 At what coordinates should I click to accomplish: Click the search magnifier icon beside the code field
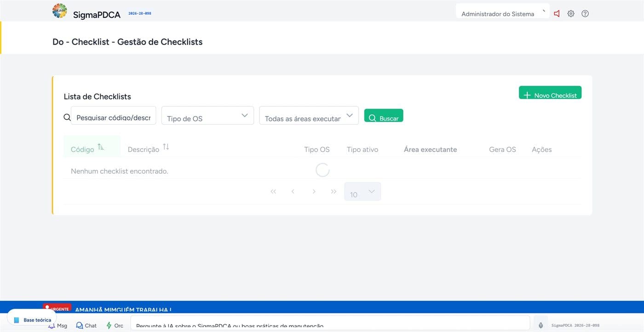click(x=67, y=117)
